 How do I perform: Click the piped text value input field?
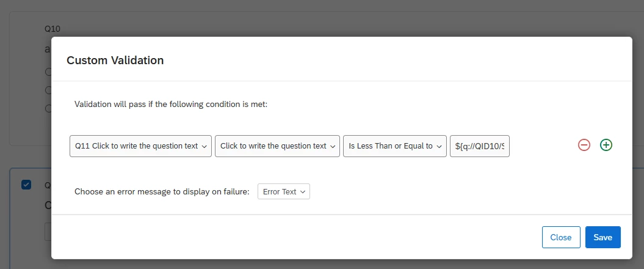tap(479, 146)
